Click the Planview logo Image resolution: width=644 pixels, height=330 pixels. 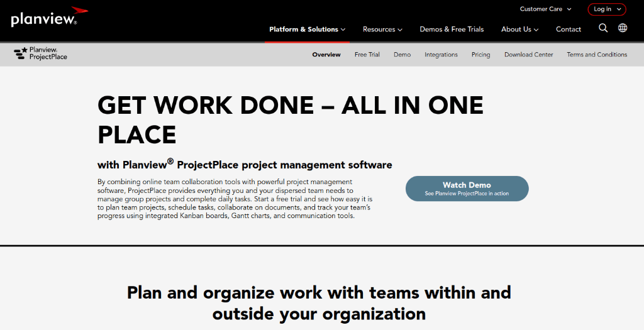point(49,17)
